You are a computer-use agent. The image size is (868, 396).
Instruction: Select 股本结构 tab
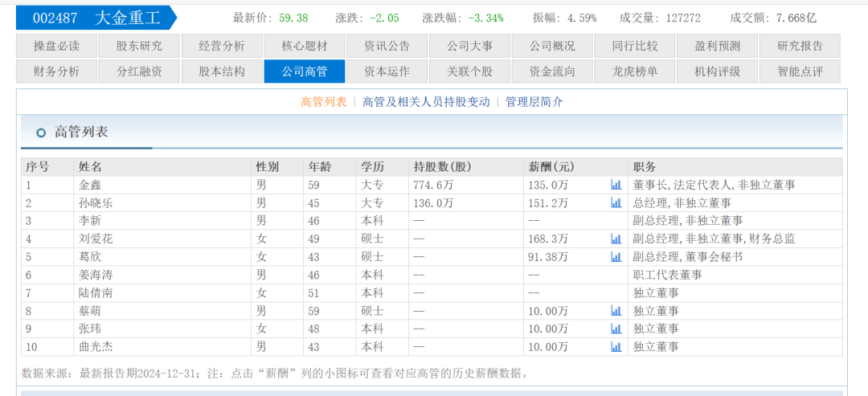(x=222, y=71)
